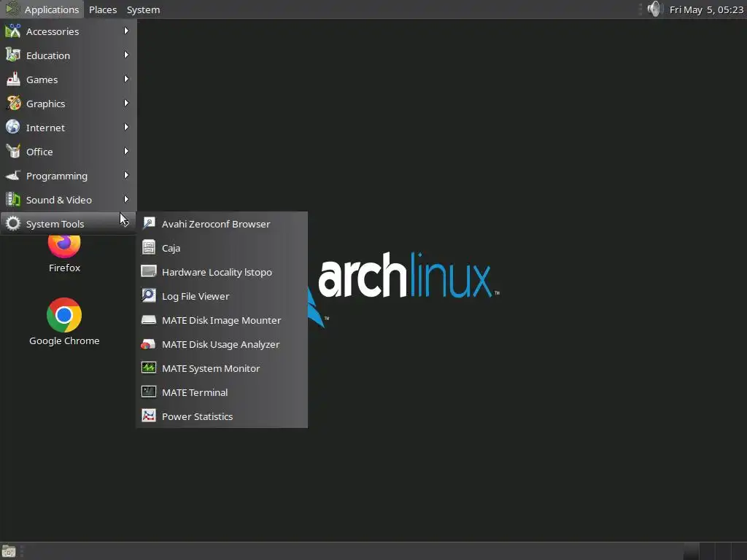
Task: Select the System Tools category label
Action: click(55, 225)
